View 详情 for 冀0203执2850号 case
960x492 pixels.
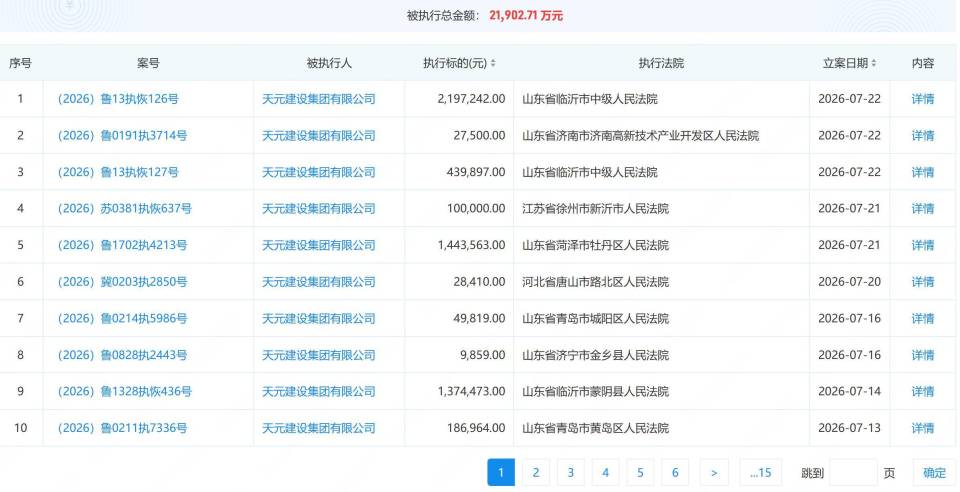click(x=923, y=281)
